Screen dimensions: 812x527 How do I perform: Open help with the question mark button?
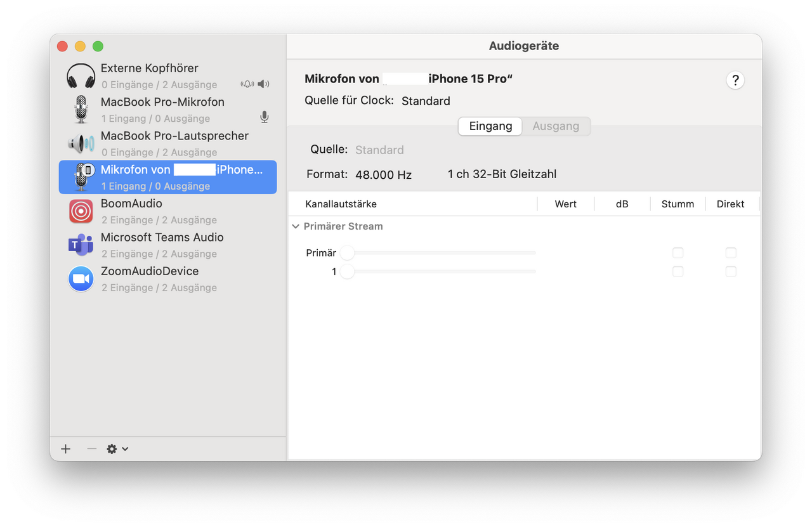click(735, 81)
